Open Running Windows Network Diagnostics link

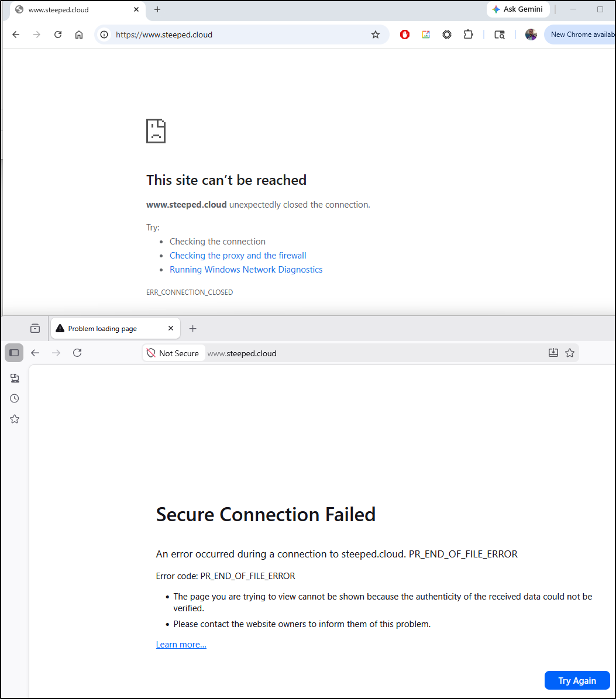(246, 270)
